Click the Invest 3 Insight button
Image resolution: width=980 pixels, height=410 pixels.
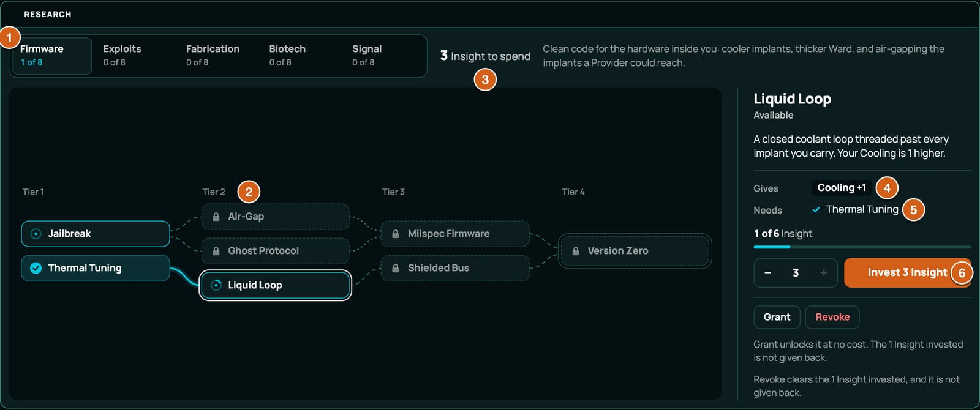click(x=907, y=273)
